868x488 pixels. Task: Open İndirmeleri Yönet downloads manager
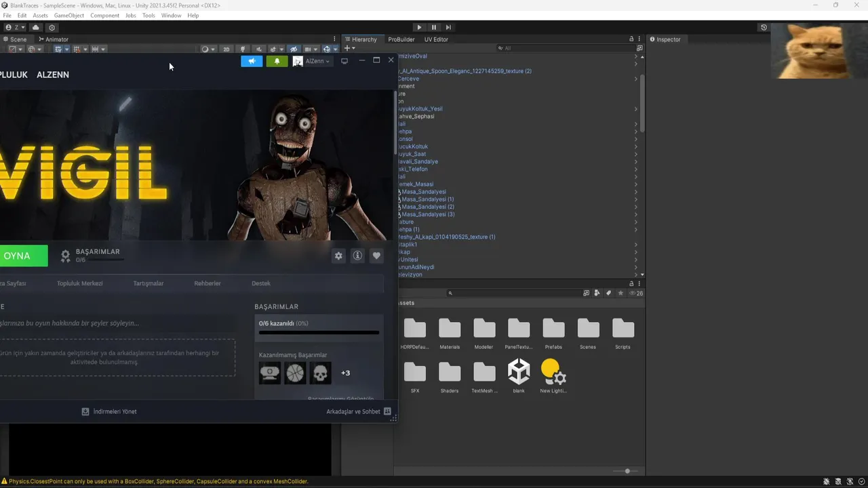109,411
